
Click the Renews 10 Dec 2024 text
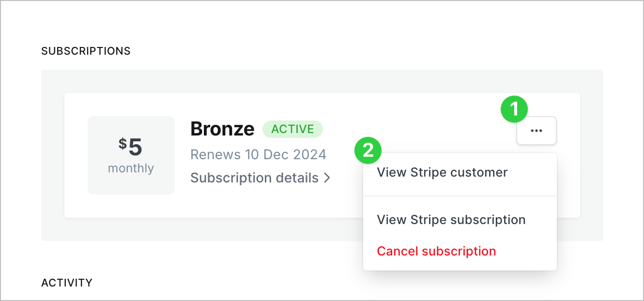258,154
